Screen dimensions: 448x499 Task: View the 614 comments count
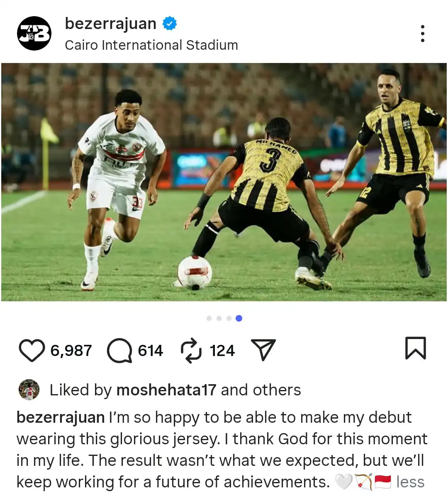151,351
